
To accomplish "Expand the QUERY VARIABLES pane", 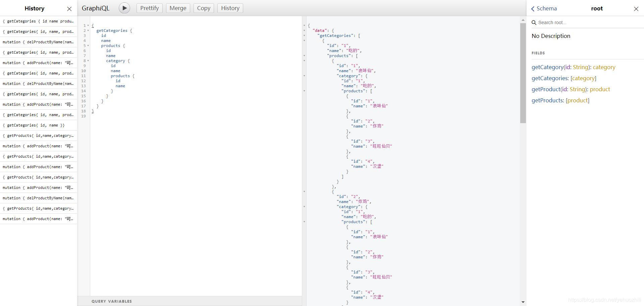I will click(190, 301).
